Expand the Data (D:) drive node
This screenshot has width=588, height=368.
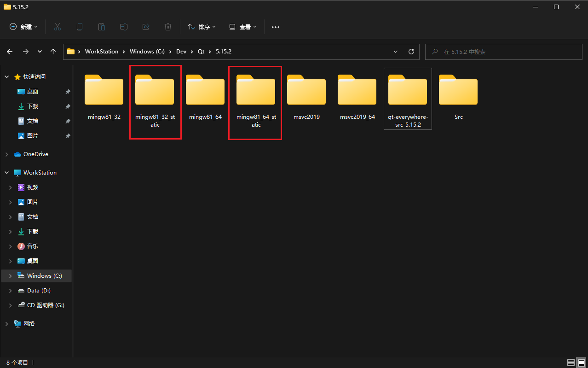tap(11, 290)
